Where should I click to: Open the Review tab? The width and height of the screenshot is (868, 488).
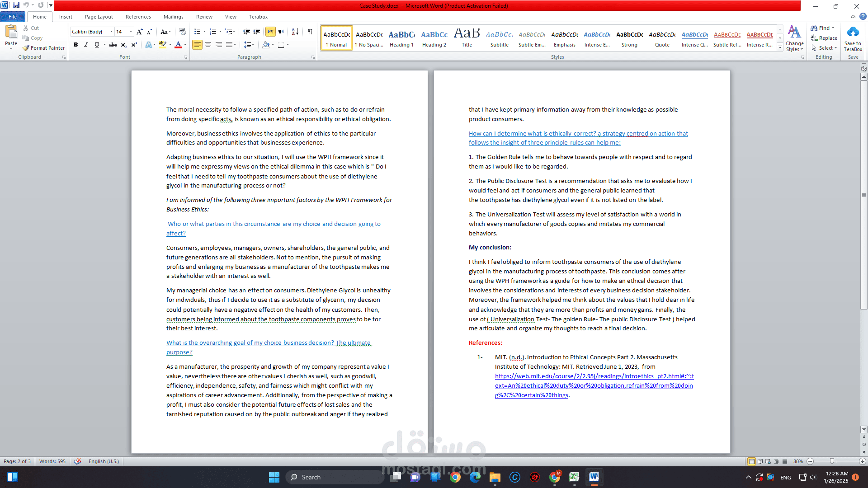pos(204,17)
